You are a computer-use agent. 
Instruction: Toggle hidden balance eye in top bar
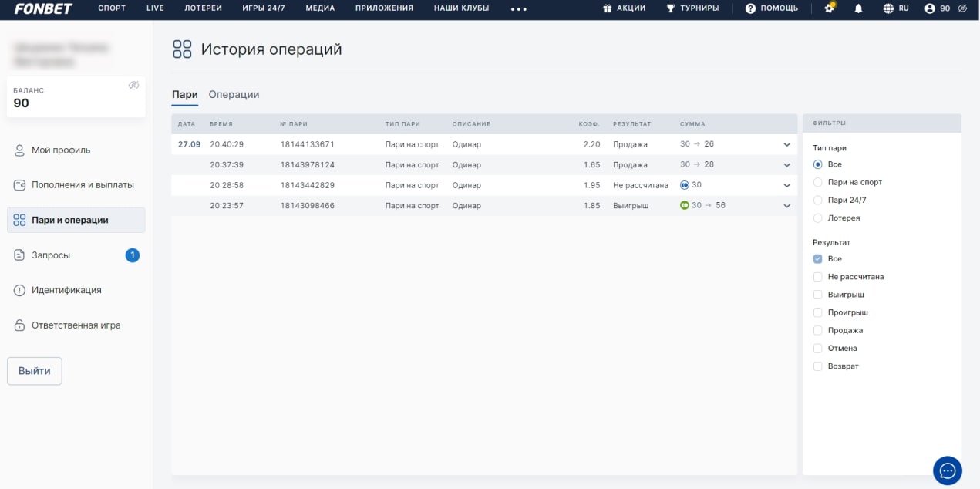coord(961,8)
